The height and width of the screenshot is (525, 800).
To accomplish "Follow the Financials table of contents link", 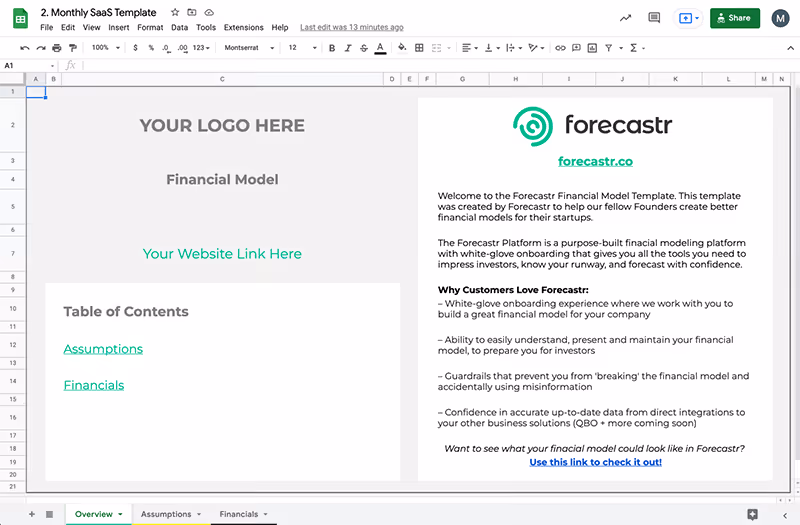I will coord(94,385).
